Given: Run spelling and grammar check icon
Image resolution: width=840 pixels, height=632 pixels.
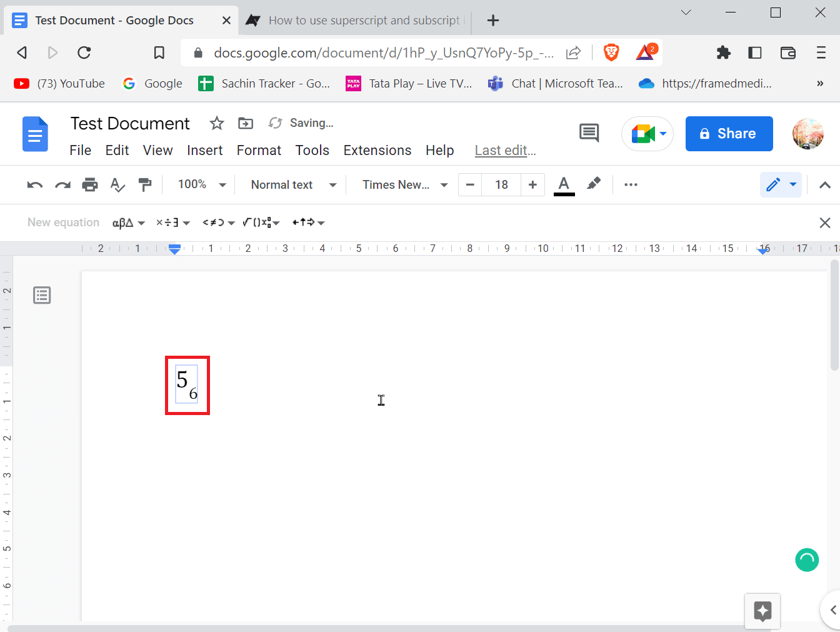Looking at the screenshot, I should pyautogui.click(x=117, y=184).
